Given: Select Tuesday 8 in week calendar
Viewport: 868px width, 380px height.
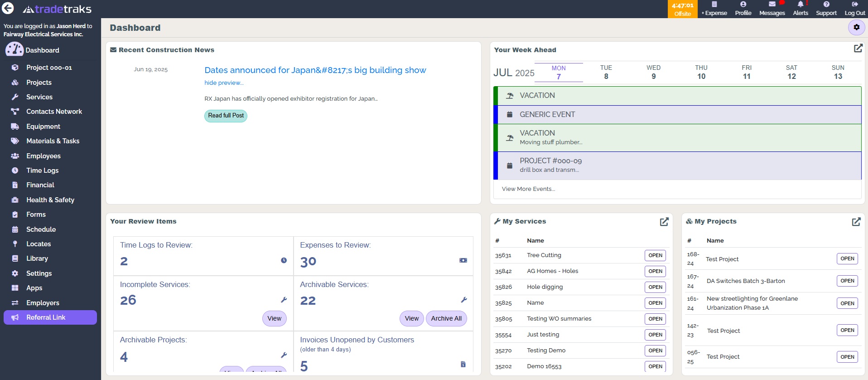Looking at the screenshot, I should point(606,72).
